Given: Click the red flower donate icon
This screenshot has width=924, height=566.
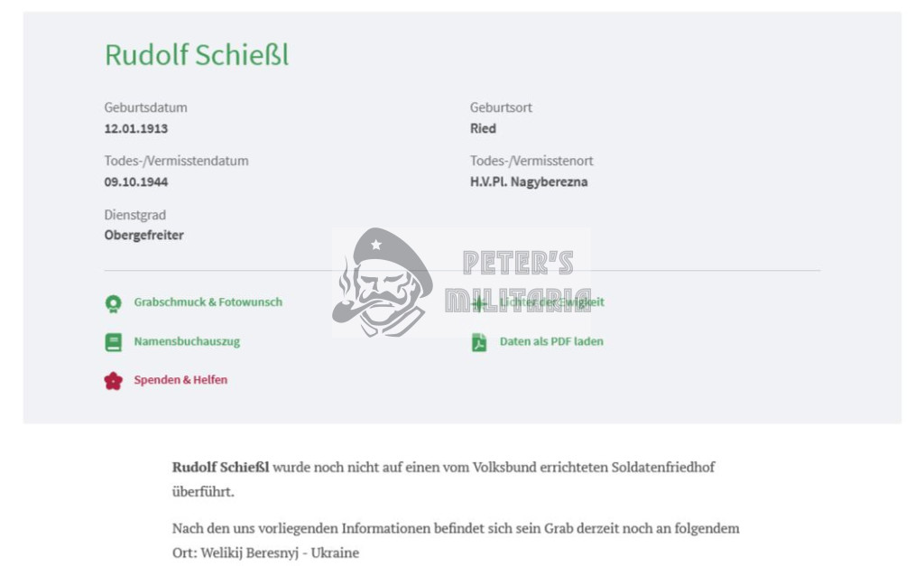Looking at the screenshot, I should (113, 381).
